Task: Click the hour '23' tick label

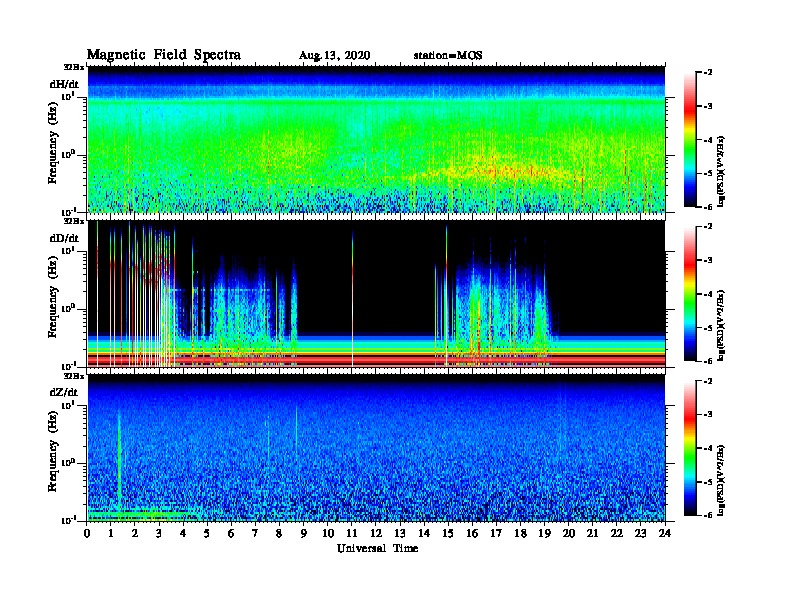Action: click(x=640, y=533)
